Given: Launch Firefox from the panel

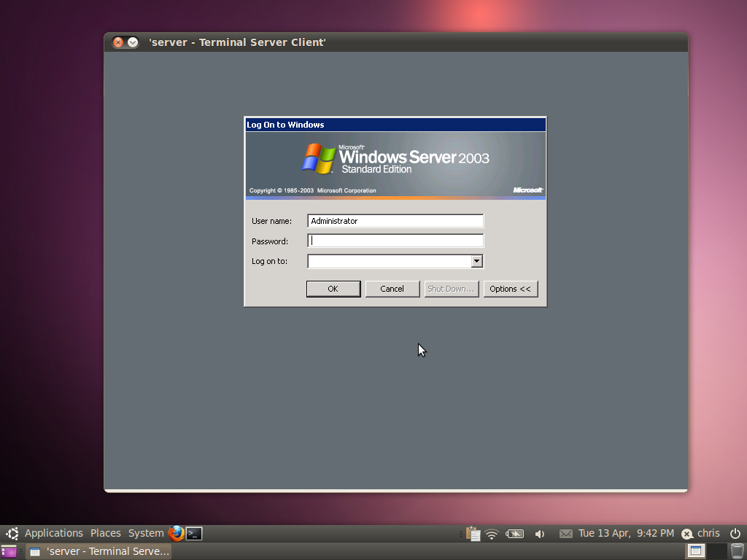Looking at the screenshot, I should tap(177, 533).
